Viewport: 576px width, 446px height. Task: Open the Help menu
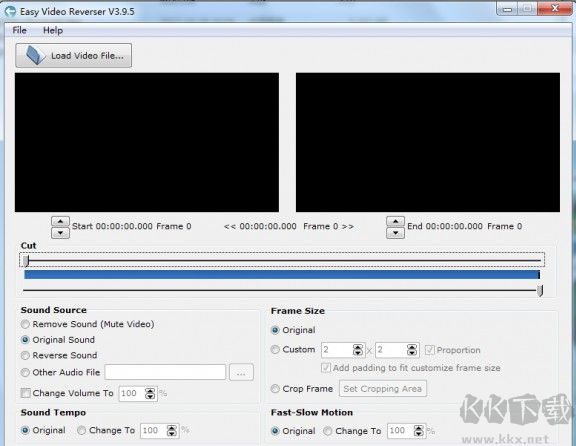(x=53, y=30)
